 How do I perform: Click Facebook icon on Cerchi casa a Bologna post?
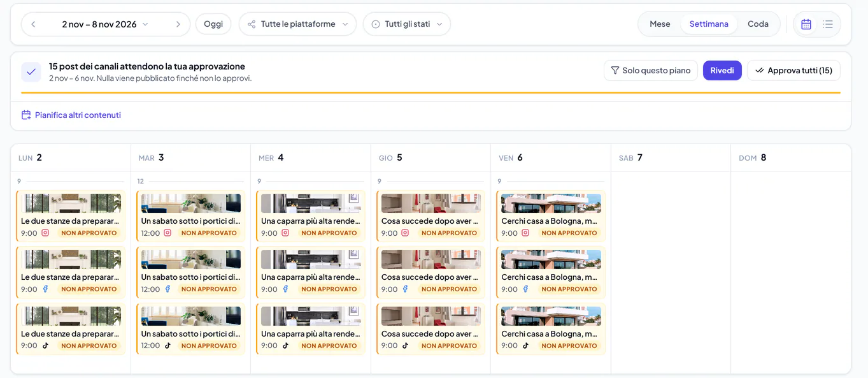tap(525, 289)
